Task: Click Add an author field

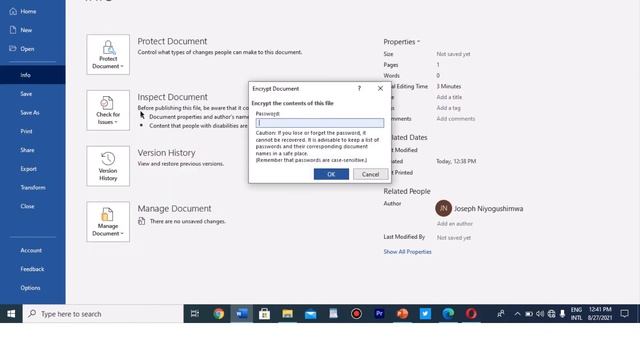Action: pos(455,224)
